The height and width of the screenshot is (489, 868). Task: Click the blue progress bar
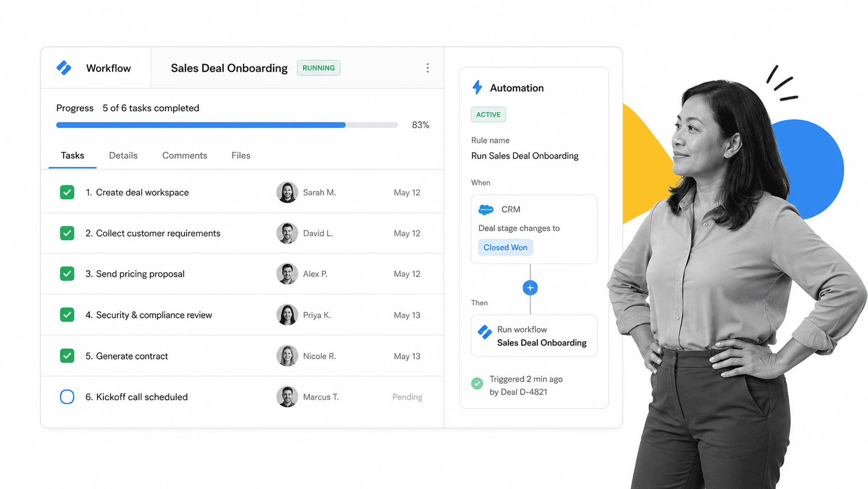tap(201, 125)
